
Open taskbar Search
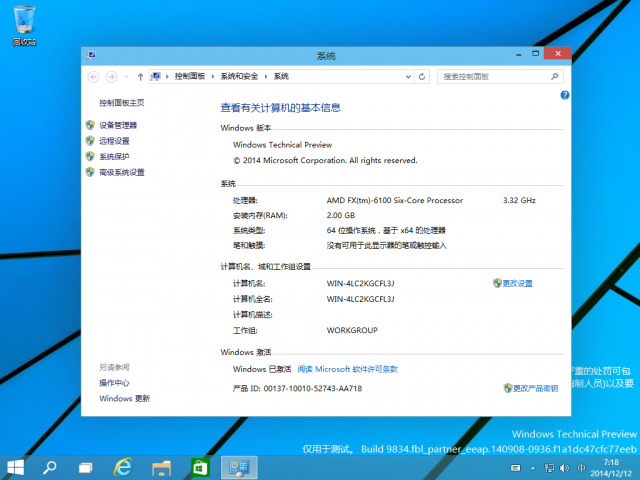click(x=50, y=467)
